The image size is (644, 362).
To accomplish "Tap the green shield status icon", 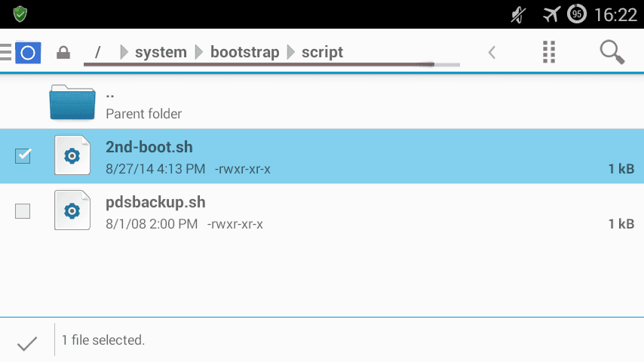I will [20, 14].
